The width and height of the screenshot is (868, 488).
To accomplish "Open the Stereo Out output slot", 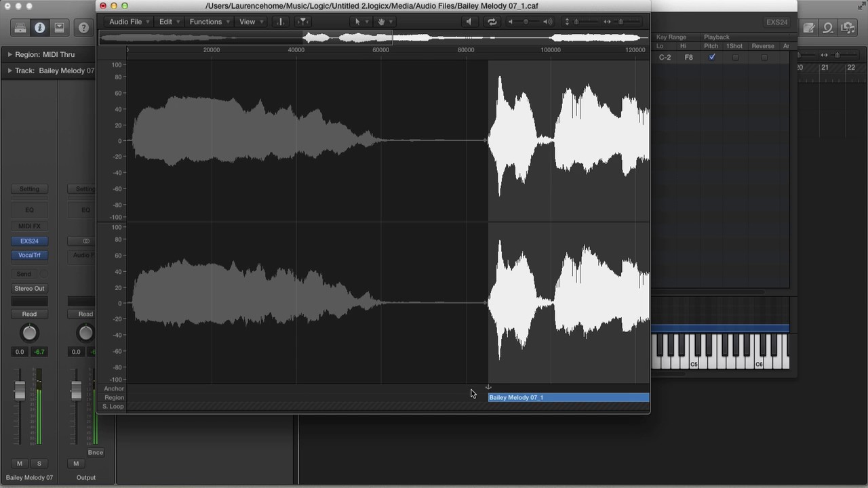I will pyautogui.click(x=29, y=289).
